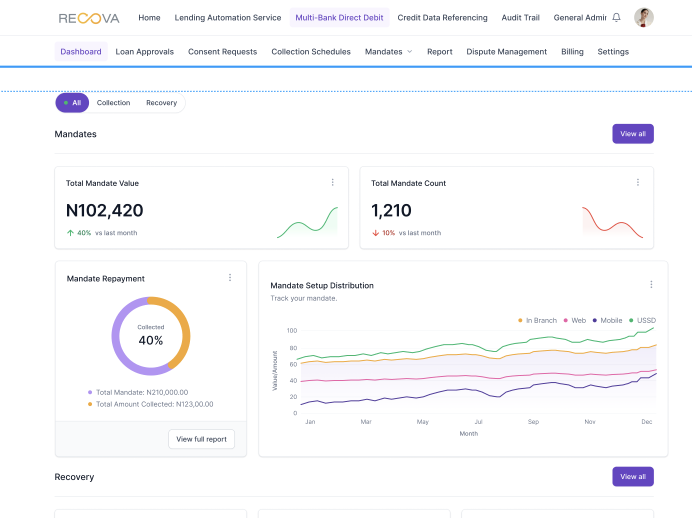Open the user profile avatar
The width and height of the screenshot is (692, 518).
pos(644,18)
